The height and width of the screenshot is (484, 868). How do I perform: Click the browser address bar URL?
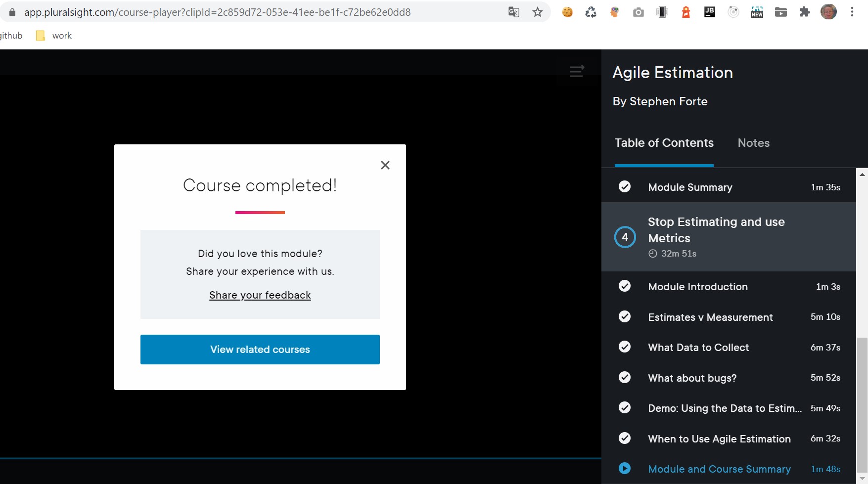217,12
